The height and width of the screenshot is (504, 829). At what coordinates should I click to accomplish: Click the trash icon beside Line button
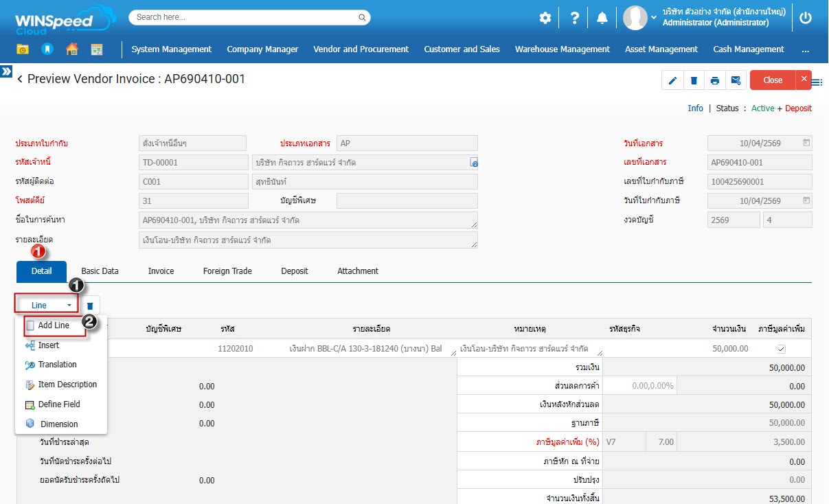(90, 306)
